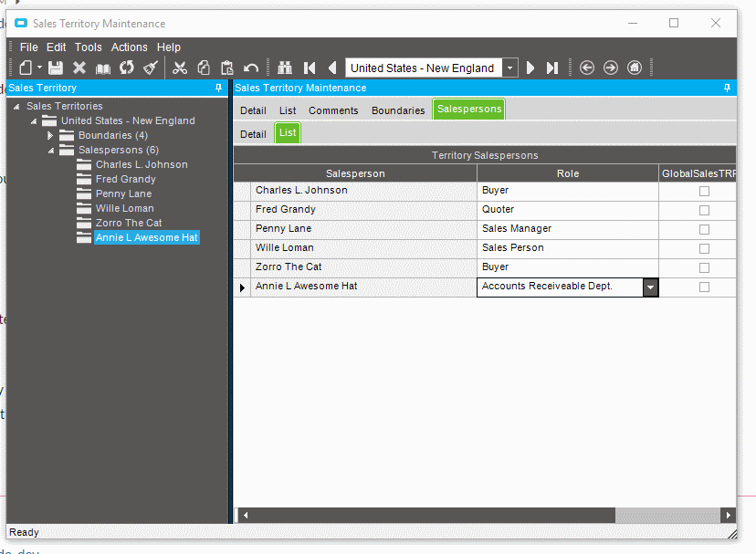Open the Role dropdown for Annie L Awesome Hat
The image size is (756, 554).
point(650,287)
